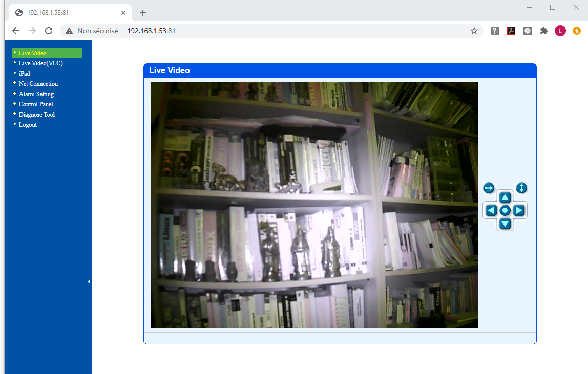Pan the camera up using the up arrow

505,196
